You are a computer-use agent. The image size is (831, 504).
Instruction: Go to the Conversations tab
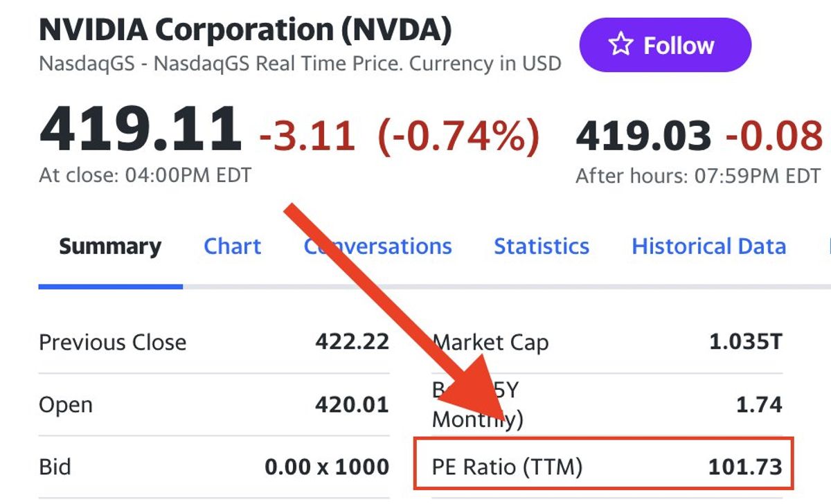coord(378,246)
